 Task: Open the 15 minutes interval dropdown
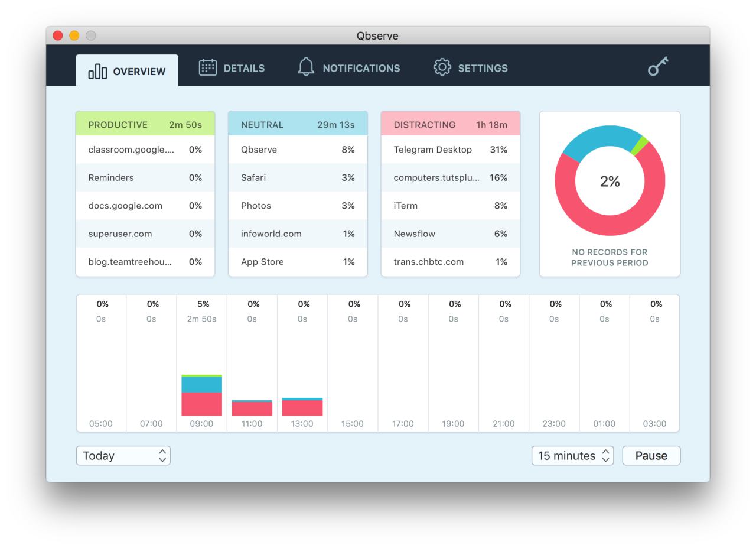point(572,456)
